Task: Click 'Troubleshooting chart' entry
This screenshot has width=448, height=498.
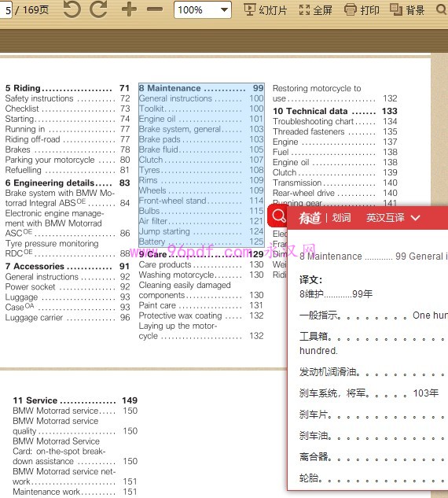Action: pos(335,121)
